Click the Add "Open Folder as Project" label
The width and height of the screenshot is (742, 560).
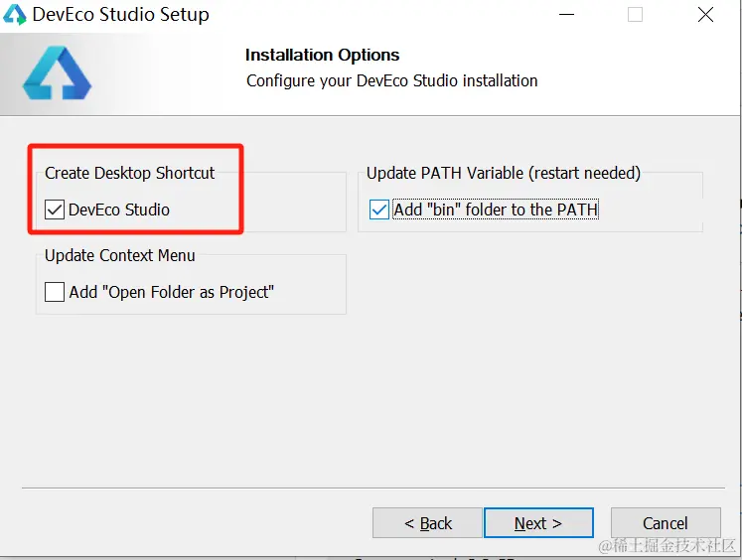click(x=171, y=292)
